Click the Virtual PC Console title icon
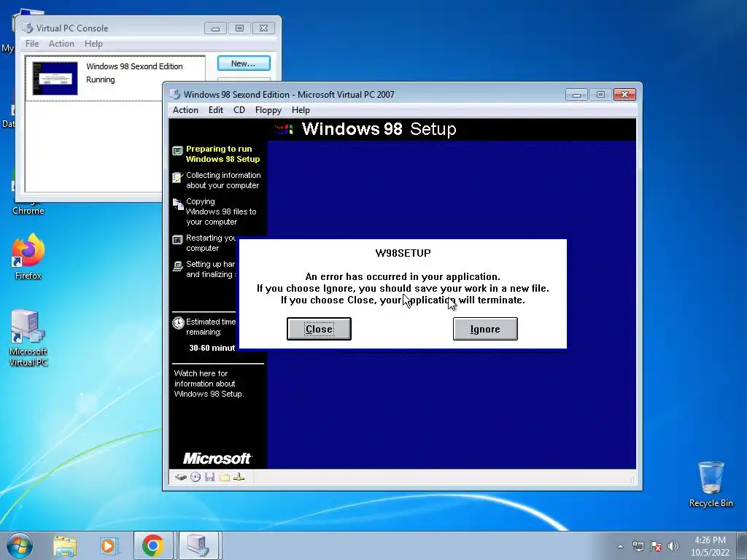Screen dimensions: 747x560 28,28
